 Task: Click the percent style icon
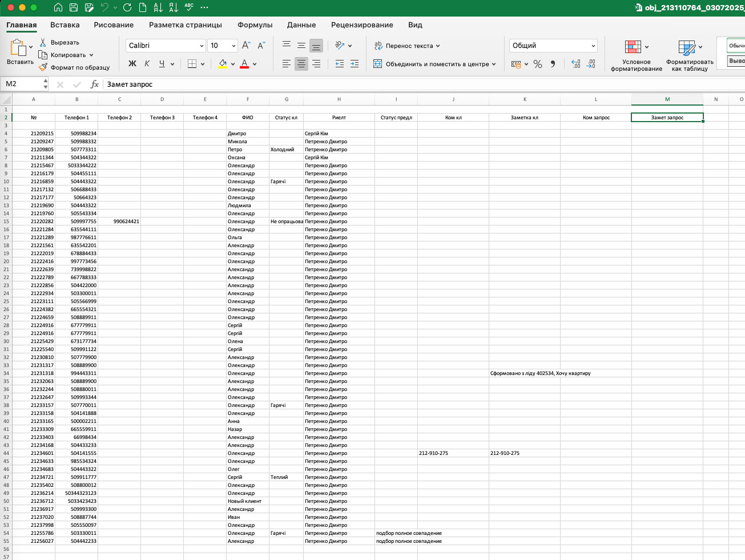(537, 64)
